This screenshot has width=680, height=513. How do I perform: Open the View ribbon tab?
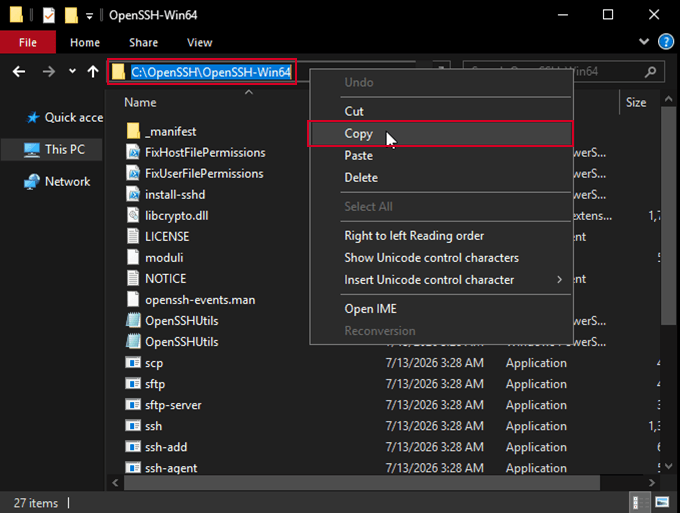(199, 42)
